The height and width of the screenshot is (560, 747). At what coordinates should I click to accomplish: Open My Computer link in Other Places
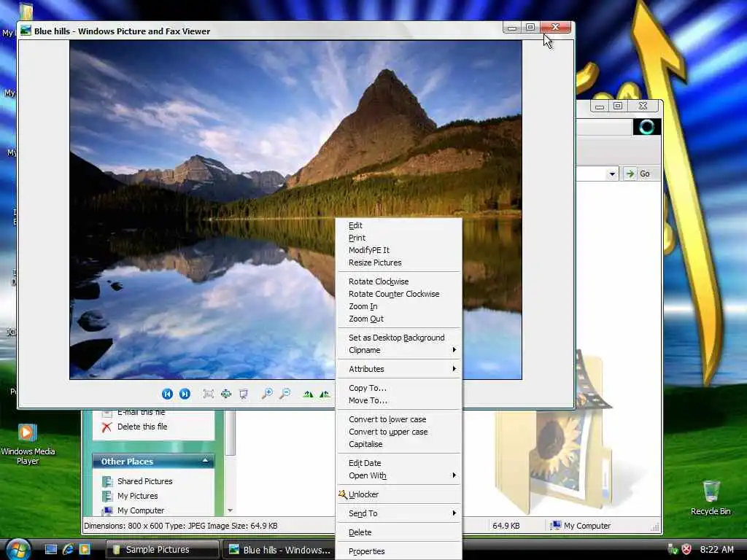point(141,510)
